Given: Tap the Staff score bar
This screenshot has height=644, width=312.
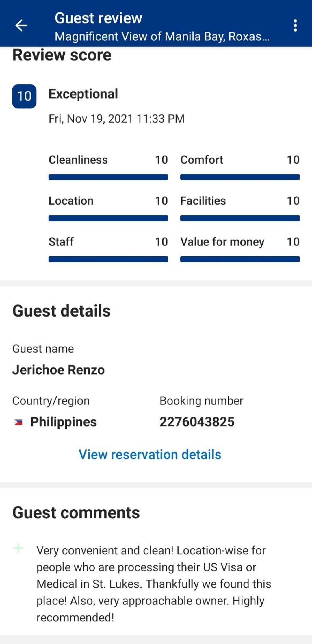Looking at the screenshot, I should pyautogui.click(x=108, y=259).
